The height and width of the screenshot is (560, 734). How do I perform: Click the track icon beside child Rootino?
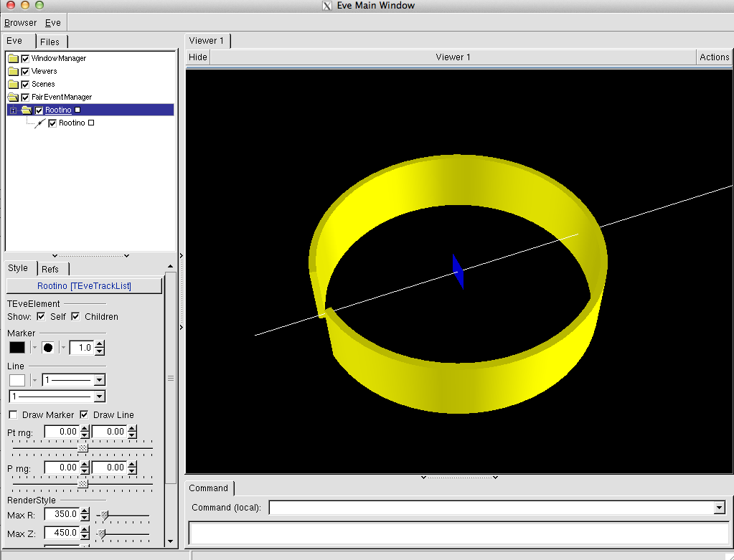coord(40,123)
